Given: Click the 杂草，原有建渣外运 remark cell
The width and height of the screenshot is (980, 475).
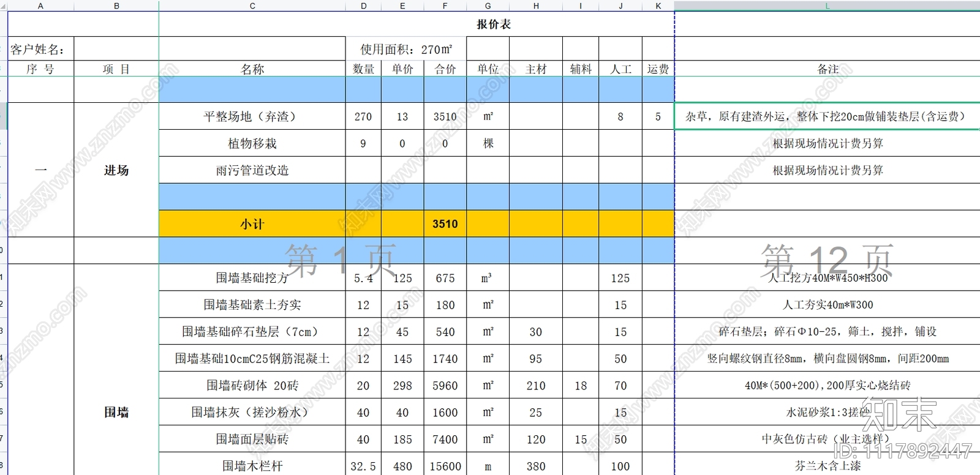Looking at the screenshot, I should [x=827, y=116].
